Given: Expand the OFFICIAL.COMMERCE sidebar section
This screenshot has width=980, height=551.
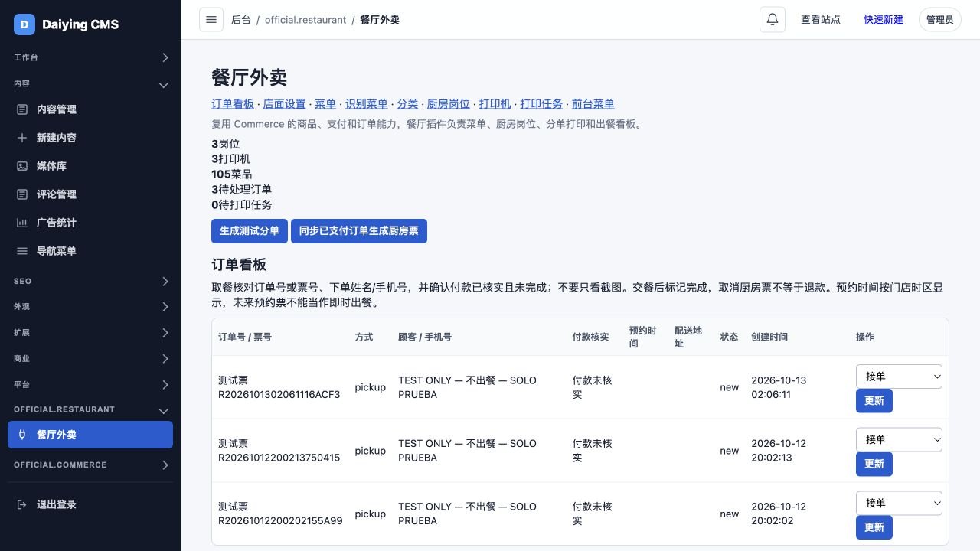Looking at the screenshot, I should point(90,465).
